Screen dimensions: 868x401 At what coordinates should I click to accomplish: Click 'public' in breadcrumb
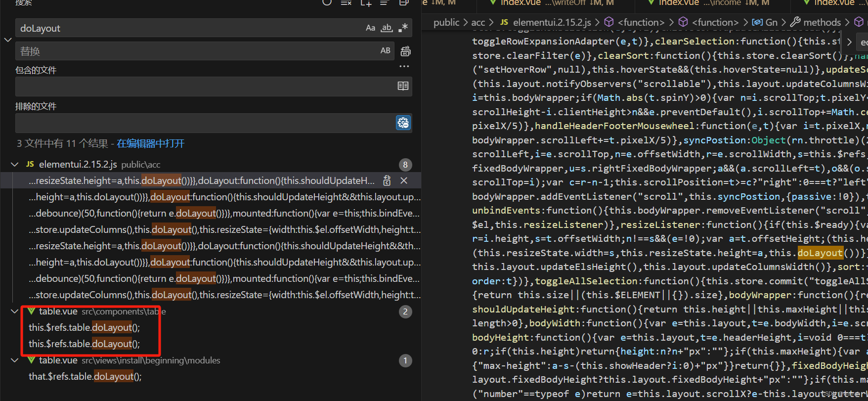[446, 22]
